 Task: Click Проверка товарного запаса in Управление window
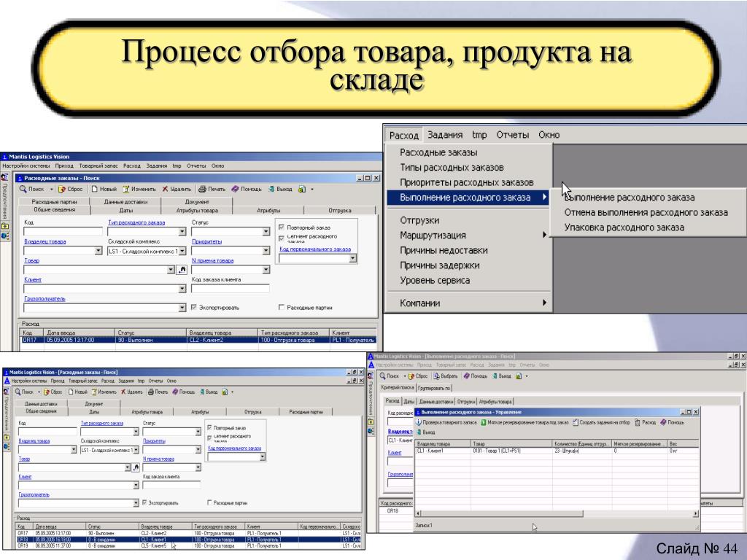click(x=446, y=422)
